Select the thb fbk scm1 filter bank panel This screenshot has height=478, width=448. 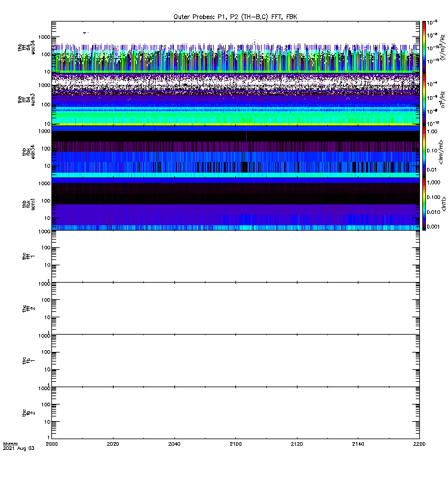click(235, 204)
